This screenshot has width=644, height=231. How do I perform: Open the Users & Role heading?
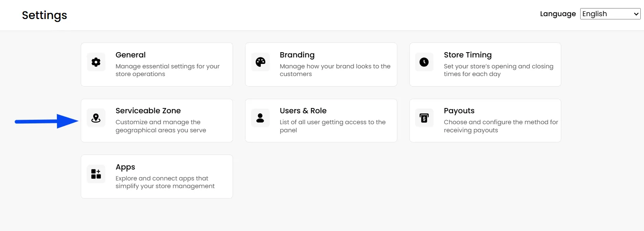click(x=303, y=110)
